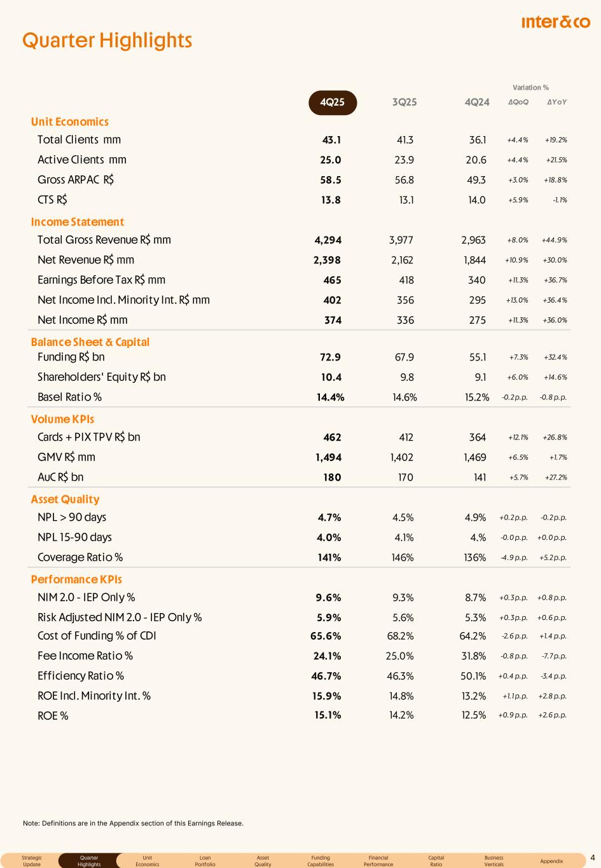Screen dimensions: 601x868
Task: Click the 4Q25 column pill button
Action: (333, 102)
